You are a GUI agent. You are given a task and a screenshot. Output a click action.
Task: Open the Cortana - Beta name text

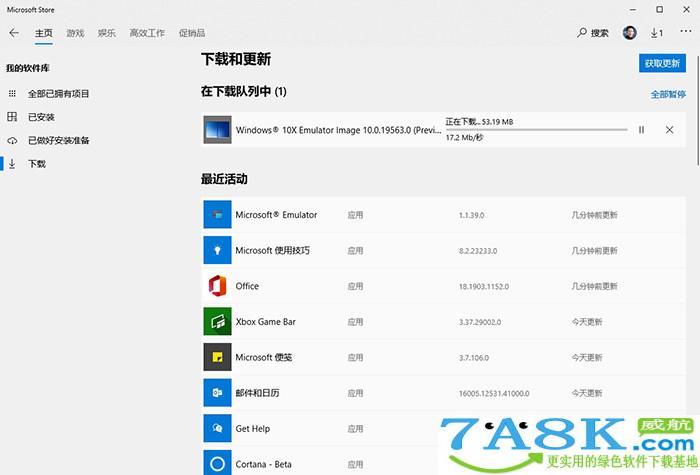click(x=263, y=464)
